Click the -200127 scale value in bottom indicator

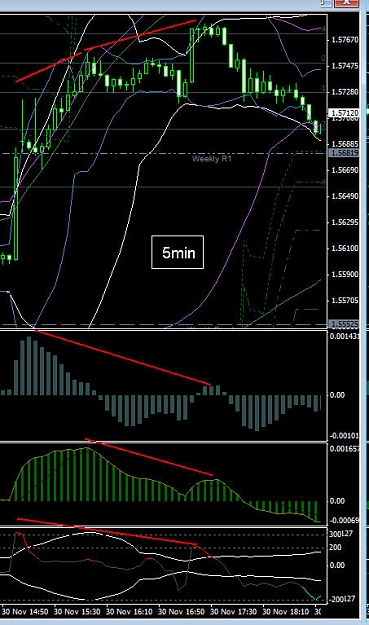coord(342,599)
